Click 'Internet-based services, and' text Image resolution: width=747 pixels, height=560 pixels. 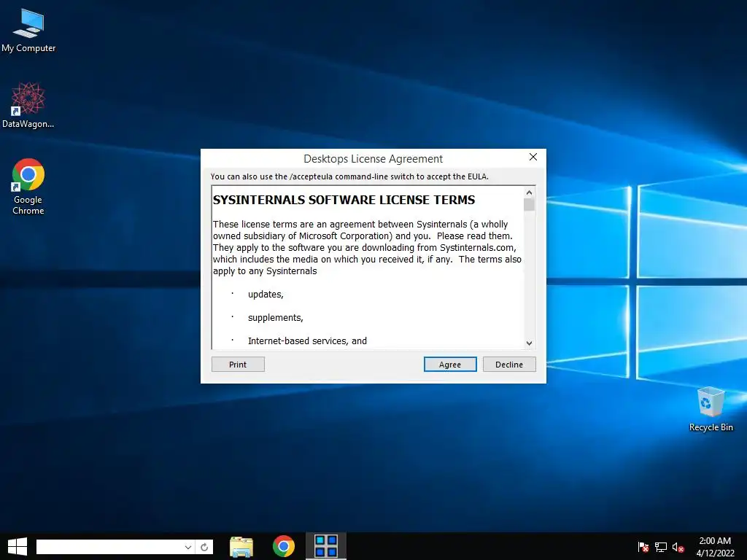click(307, 341)
